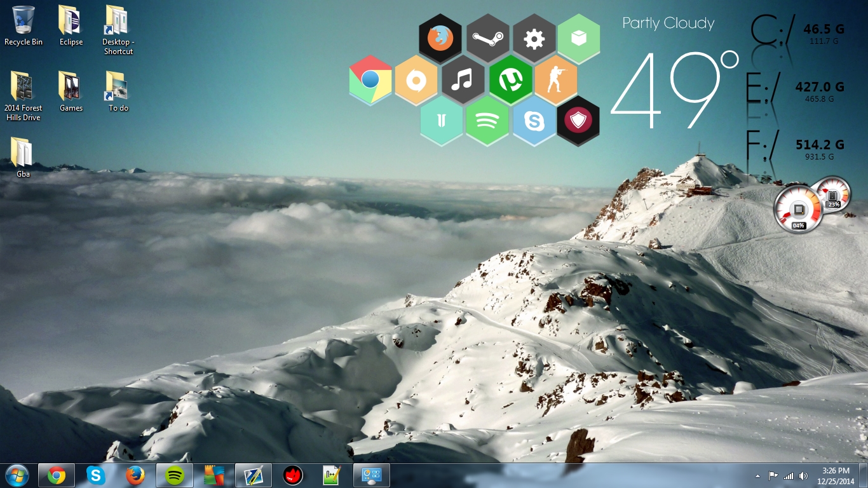
Task: Click the 49° temperature display
Action: click(675, 89)
